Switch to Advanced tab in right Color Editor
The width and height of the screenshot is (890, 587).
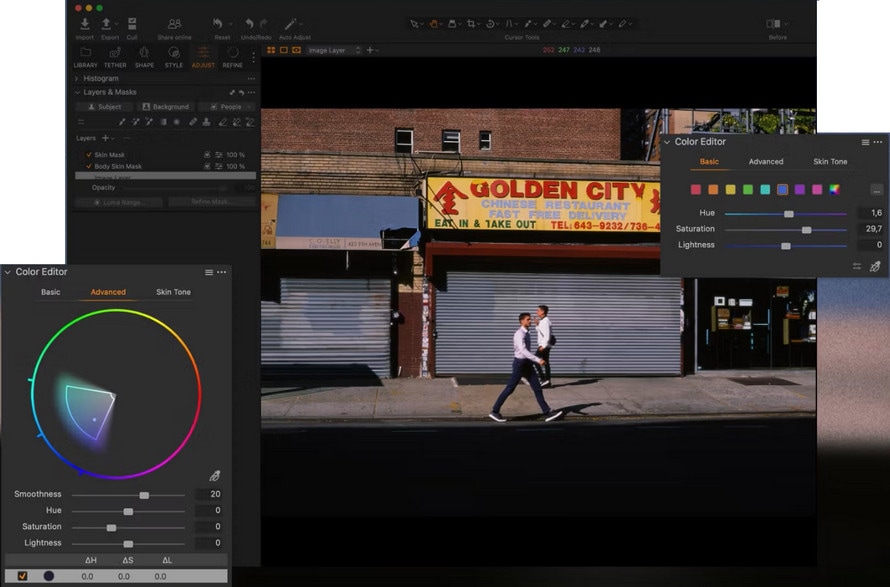pyautogui.click(x=766, y=162)
